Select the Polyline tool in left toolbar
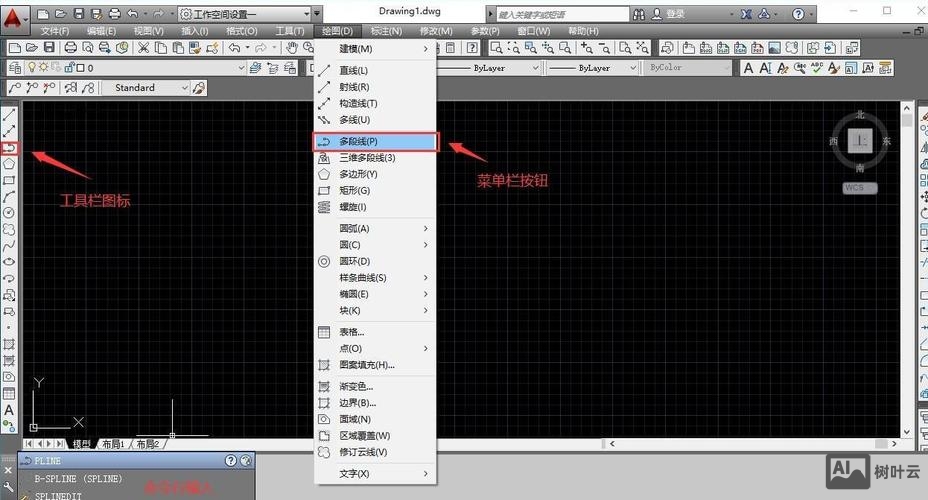Viewport: 928px width, 500px height. pyautogui.click(x=9, y=148)
